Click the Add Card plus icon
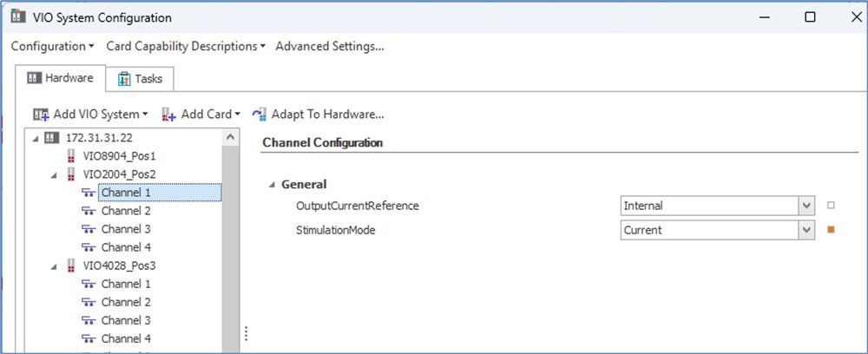Screen dimensions: 868x354 (x=169, y=115)
